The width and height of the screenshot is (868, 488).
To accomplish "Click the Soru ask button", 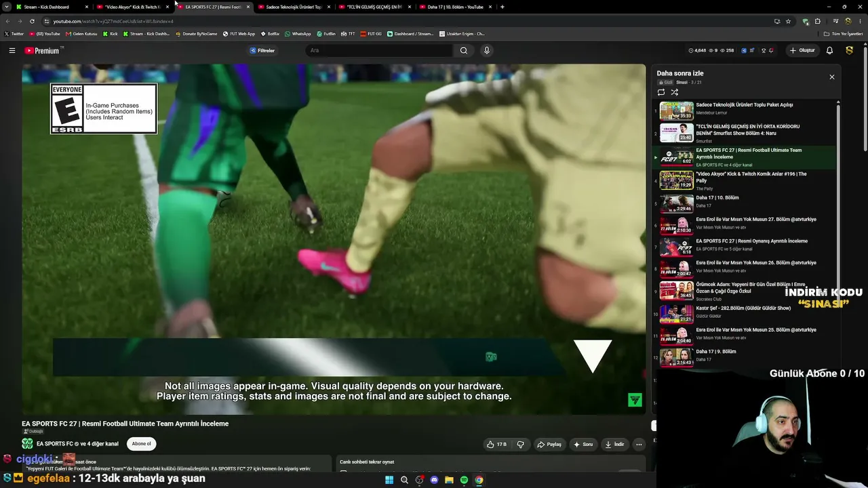I will [583, 445].
